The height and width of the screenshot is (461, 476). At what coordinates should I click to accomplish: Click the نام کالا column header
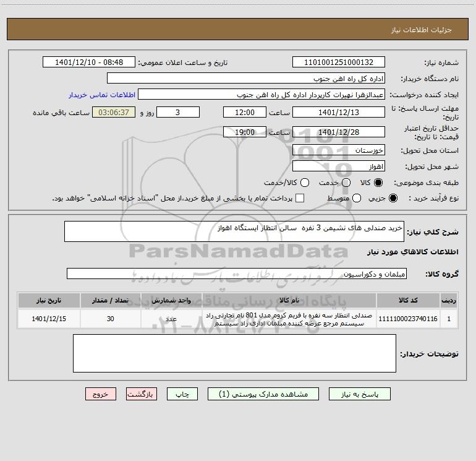tap(289, 300)
